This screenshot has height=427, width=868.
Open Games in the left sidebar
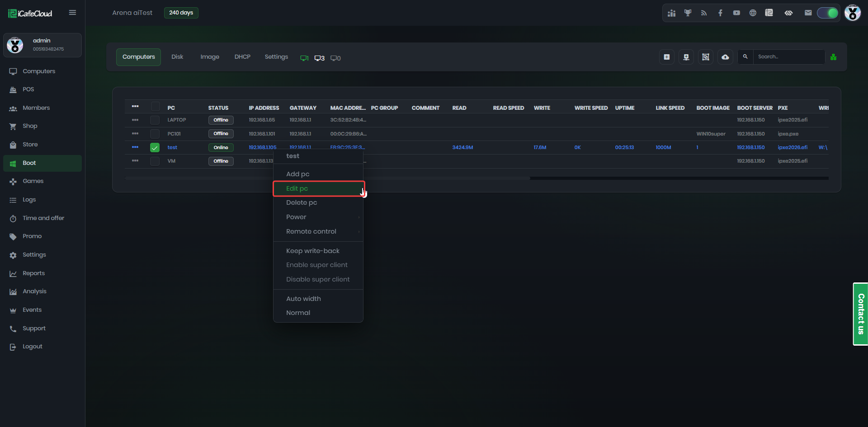click(x=33, y=181)
